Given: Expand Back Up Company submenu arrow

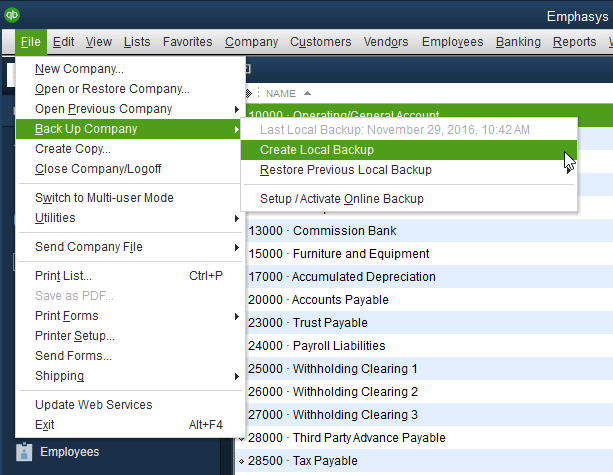Looking at the screenshot, I should [237, 129].
